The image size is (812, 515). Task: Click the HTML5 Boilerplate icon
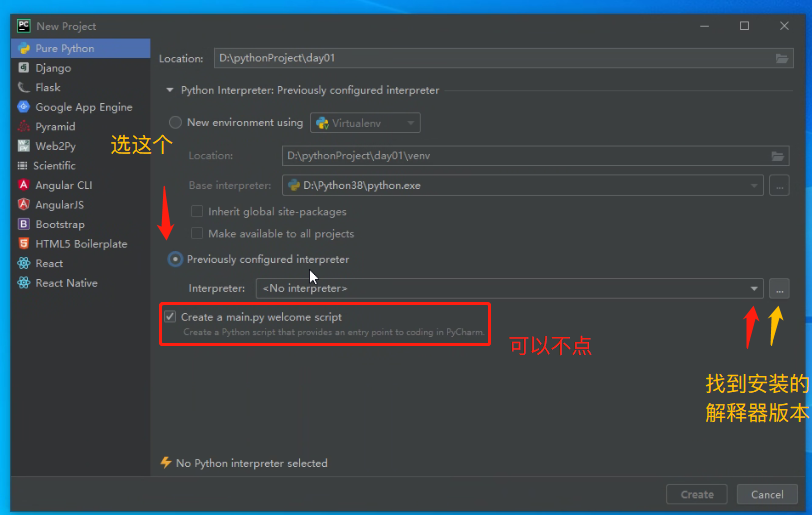click(23, 244)
